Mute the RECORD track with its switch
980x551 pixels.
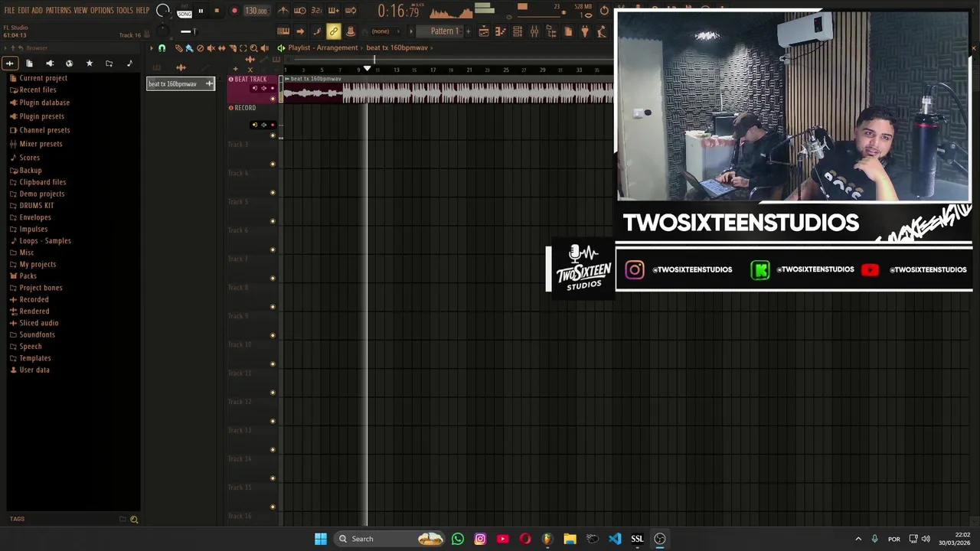point(273,135)
